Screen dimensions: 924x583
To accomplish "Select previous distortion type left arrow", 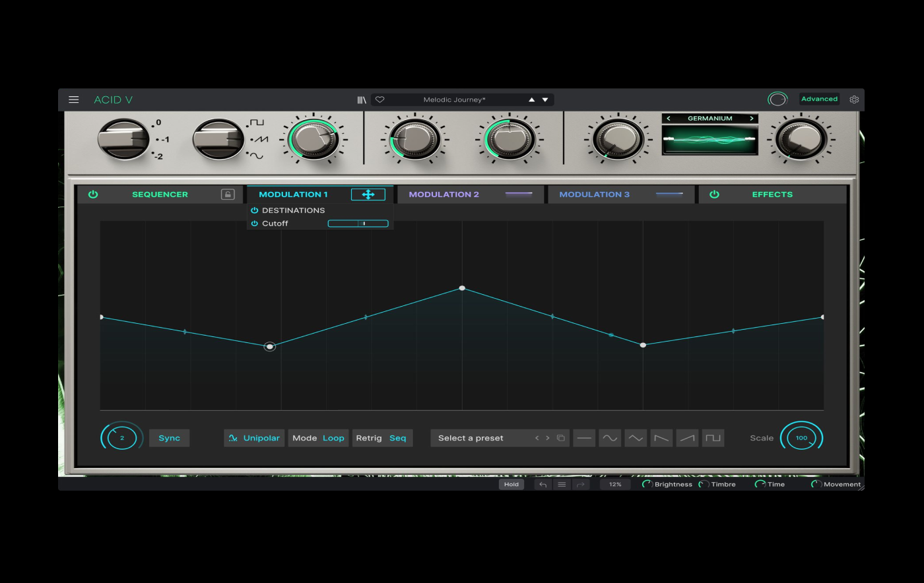I will click(x=669, y=119).
